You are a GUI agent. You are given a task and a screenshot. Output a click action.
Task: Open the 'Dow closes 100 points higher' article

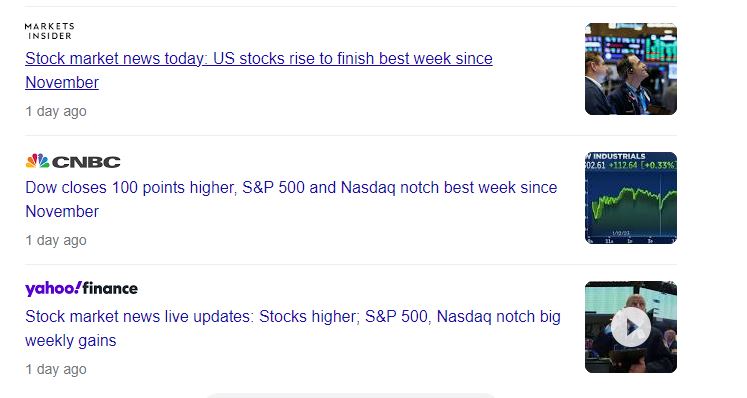click(291, 199)
